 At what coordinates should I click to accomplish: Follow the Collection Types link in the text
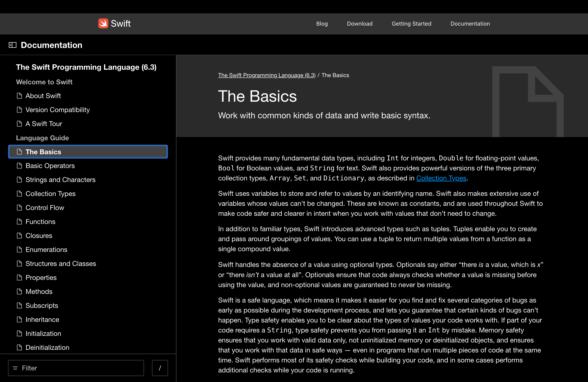click(441, 178)
